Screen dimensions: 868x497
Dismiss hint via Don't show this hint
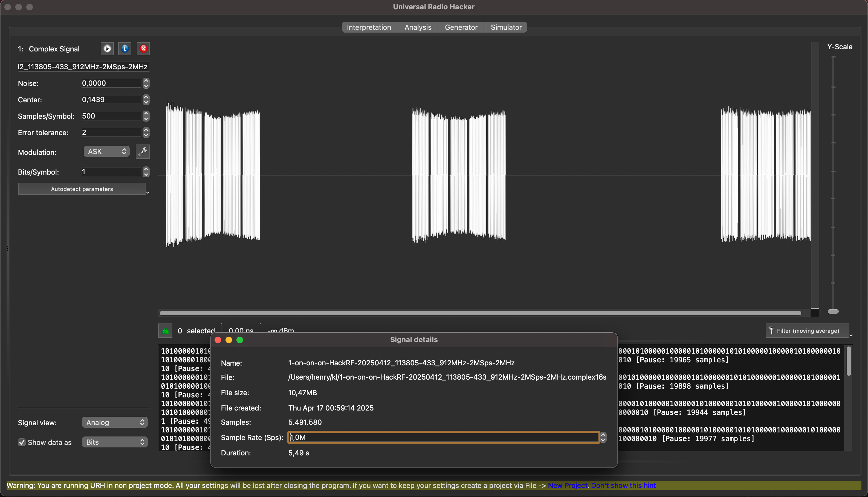tap(623, 486)
